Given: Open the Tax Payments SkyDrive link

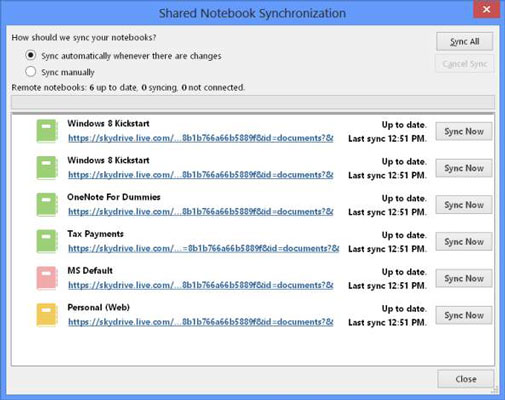Looking at the screenshot, I should 204,248.
